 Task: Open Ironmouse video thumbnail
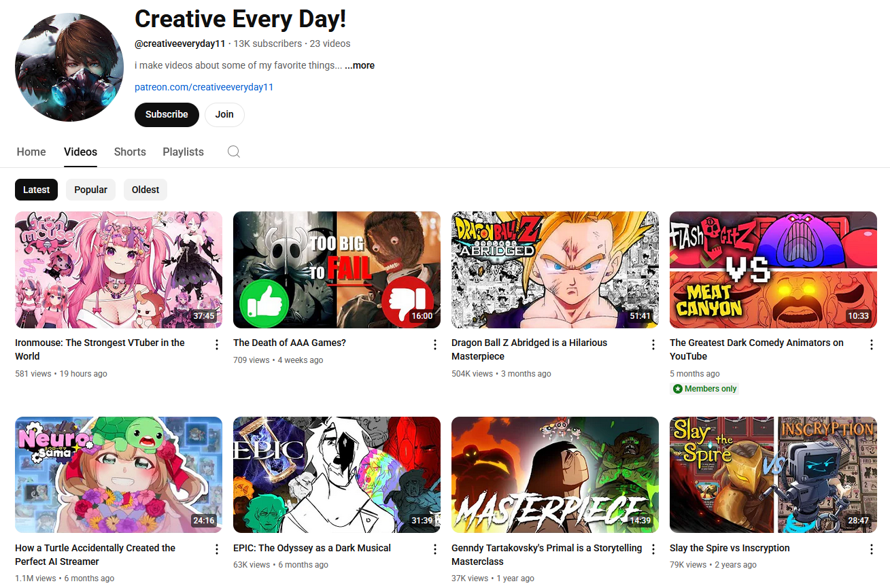pos(118,270)
